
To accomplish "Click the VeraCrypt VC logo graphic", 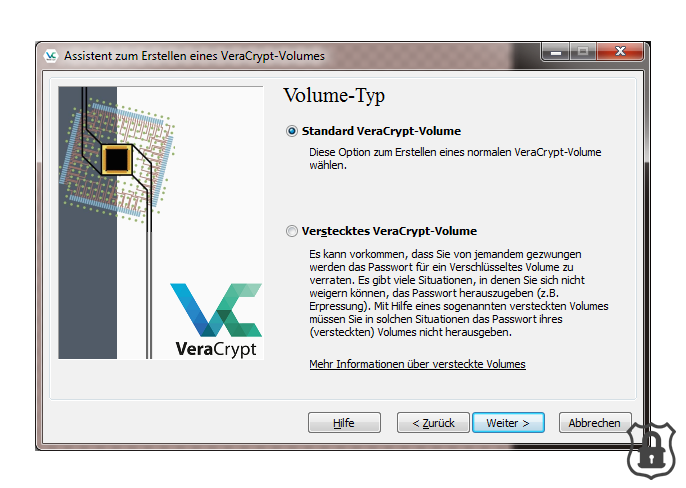I will [216, 310].
